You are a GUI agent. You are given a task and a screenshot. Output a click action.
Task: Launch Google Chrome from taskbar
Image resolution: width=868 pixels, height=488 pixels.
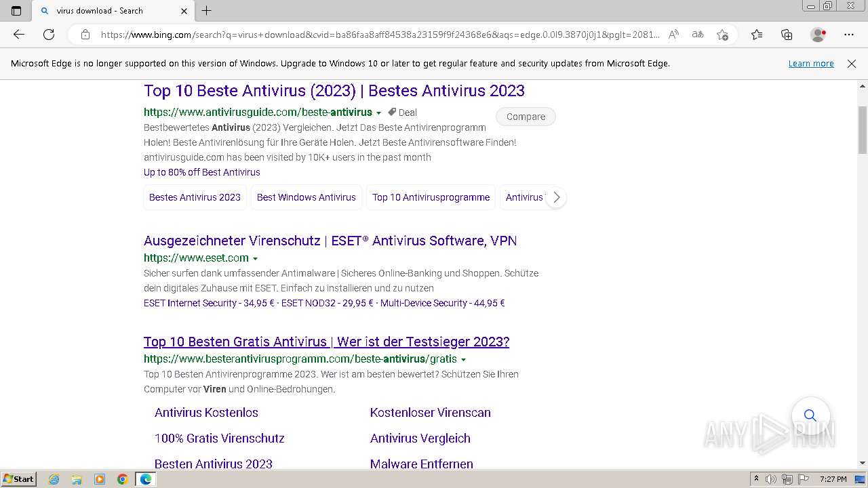tap(122, 479)
